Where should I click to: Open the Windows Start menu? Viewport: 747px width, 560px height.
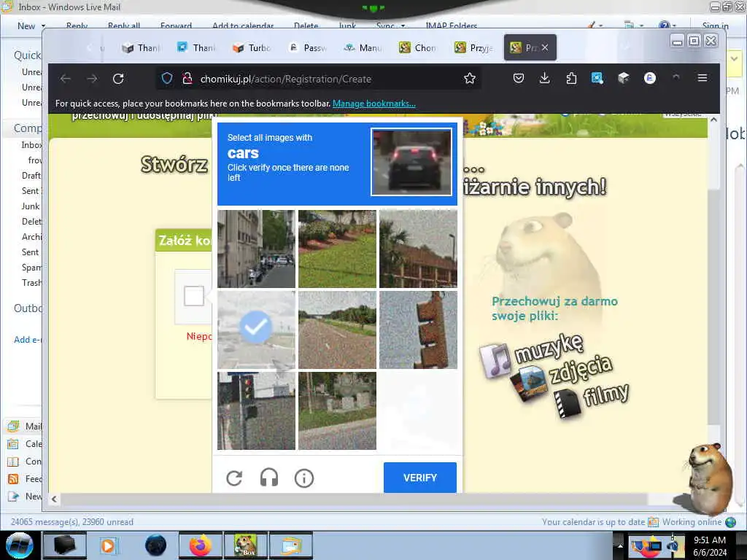tap(19, 545)
